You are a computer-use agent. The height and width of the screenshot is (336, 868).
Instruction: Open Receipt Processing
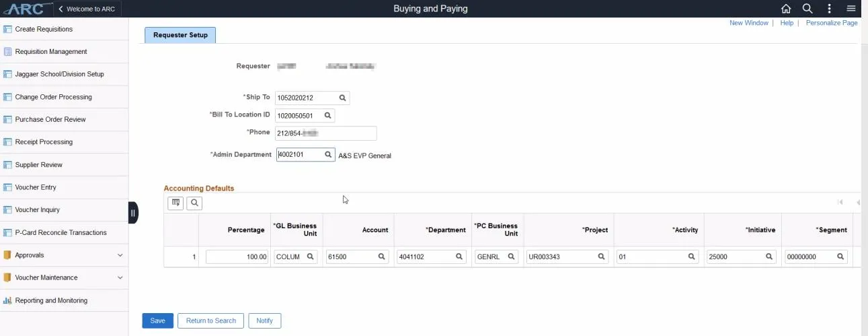[65, 142]
